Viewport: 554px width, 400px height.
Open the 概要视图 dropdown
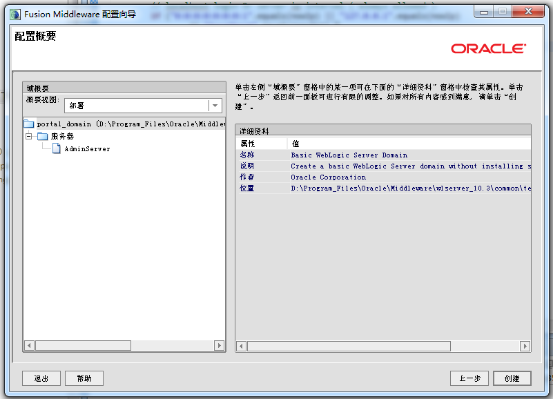[x=143, y=105]
